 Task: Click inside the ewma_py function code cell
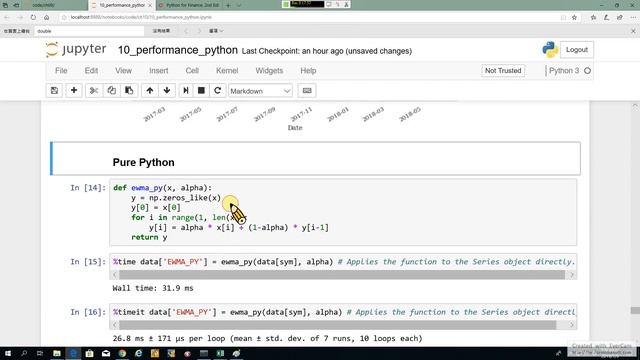(x=343, y=212)
